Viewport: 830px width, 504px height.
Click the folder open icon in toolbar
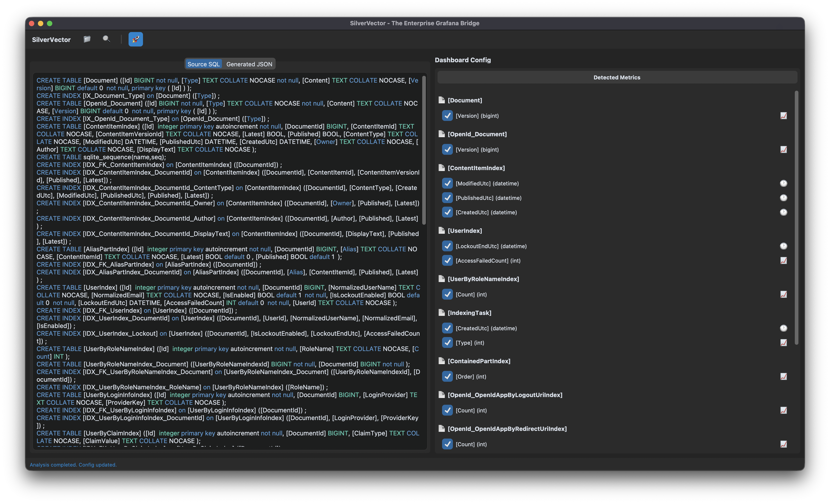pyautogui.click(x=87, y=39)
